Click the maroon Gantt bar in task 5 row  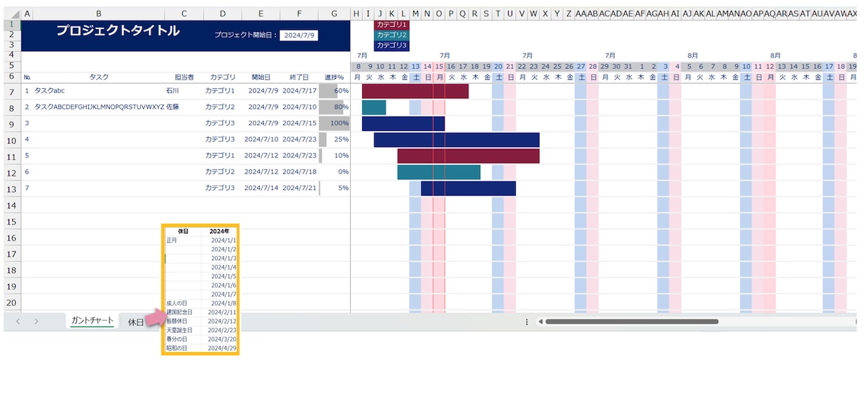coord(468,156)
